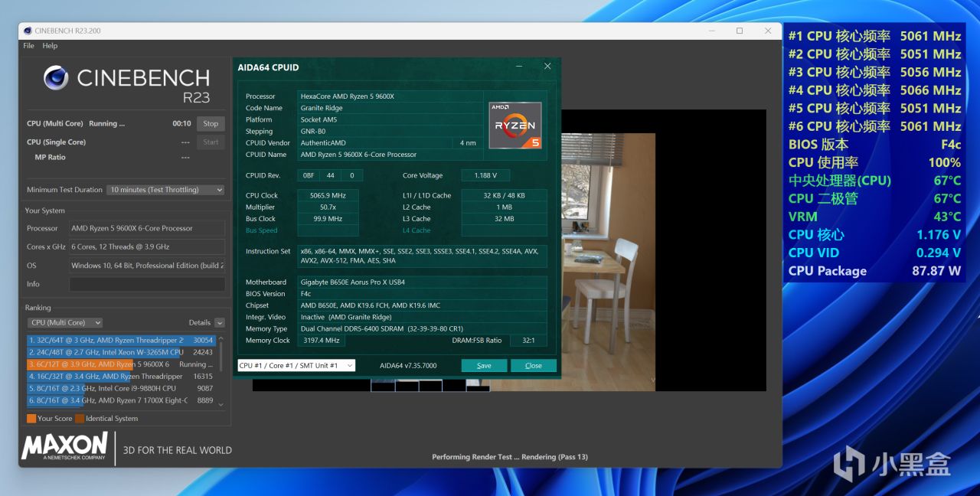
Task: Click the L4 Cache link label
Action: 416,230
